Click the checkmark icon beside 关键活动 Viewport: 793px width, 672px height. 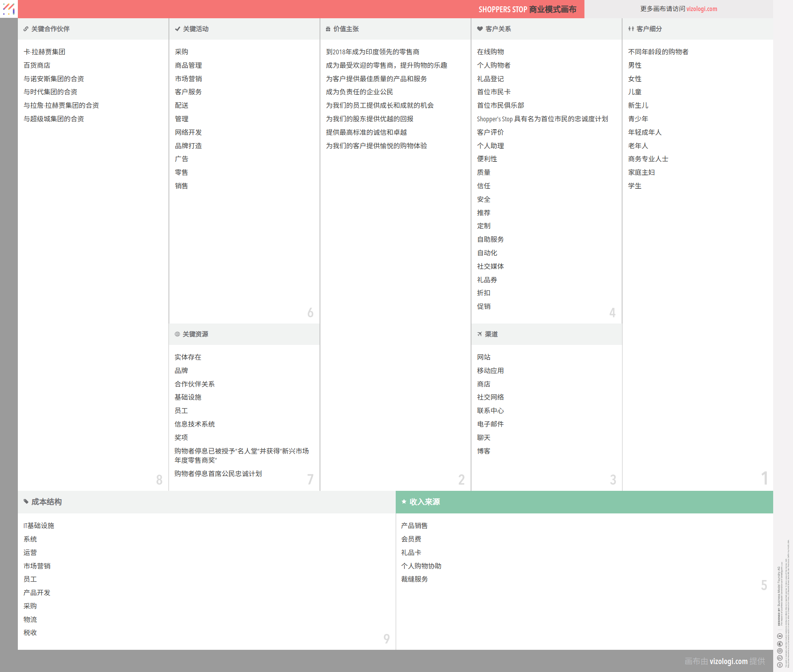tap(178, 29)
